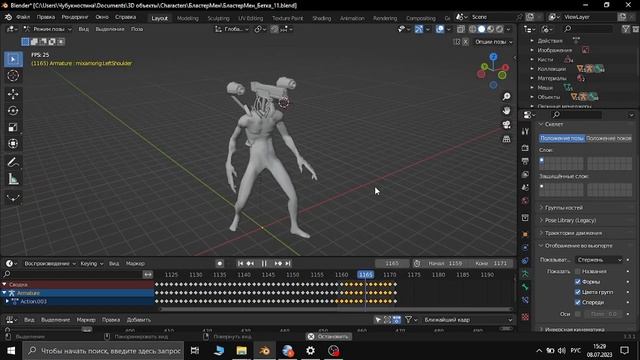
Task: Toggle the Спереди checkbox
Action: [578, 302]
